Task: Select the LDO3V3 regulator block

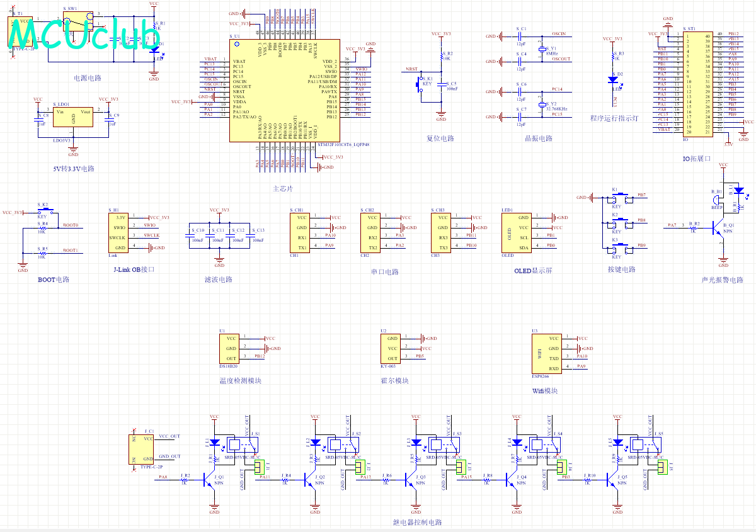Action: coord(73,117)
